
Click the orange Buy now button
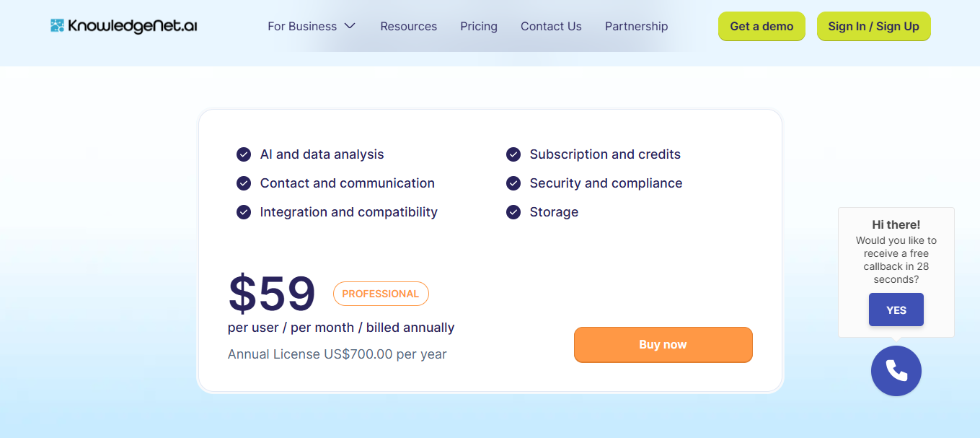(x=663, y=345)
